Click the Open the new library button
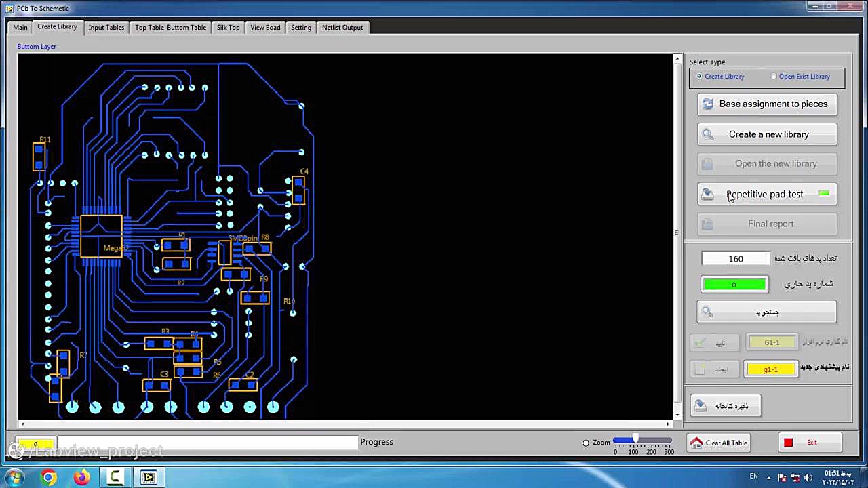The height and width of the screenshot is (488, 868). (767, 164)
